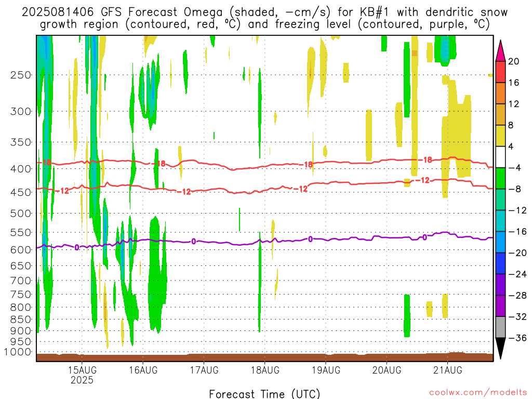
Task: Click the 18AUG date label
Action: pyautogui.click(x=265, y=370)
